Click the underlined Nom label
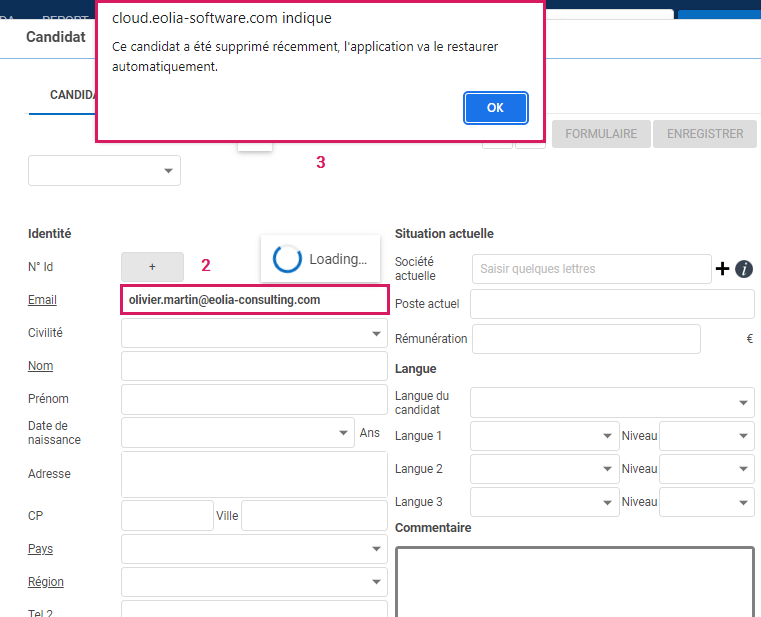Image resolution: width=761 pixels, height=617 pixels. point(40,366)
